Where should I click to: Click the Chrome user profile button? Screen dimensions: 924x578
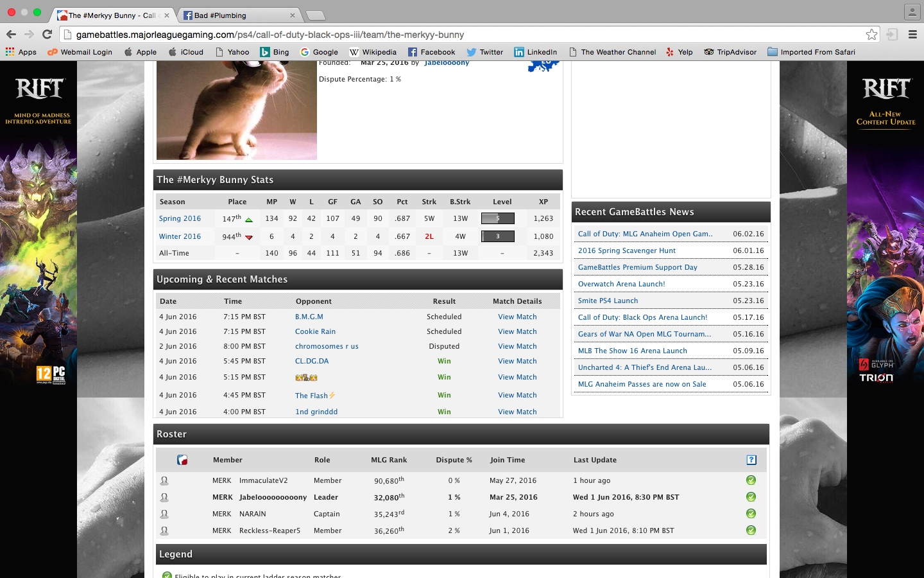point(912,12)
